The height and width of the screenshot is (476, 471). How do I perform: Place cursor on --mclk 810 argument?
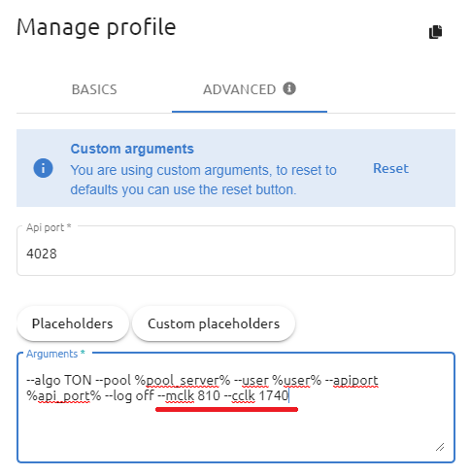pos(188,395)
